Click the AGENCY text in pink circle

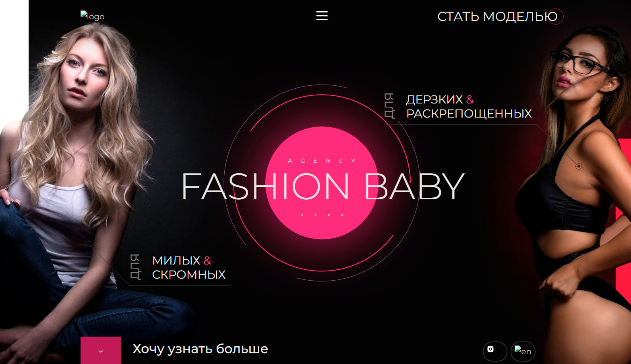[322, 161]
